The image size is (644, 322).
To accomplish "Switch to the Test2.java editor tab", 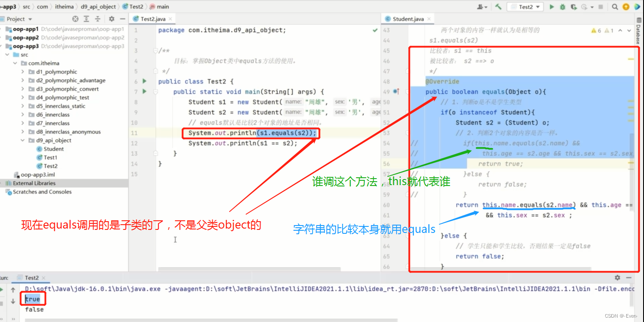I will 153,19.
